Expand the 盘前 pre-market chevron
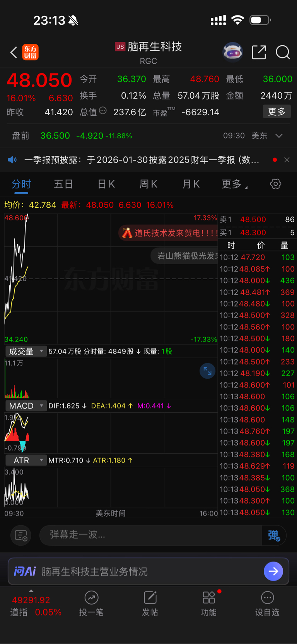Image resolution: width=297 pixels, height=644 pixels. 279,136
